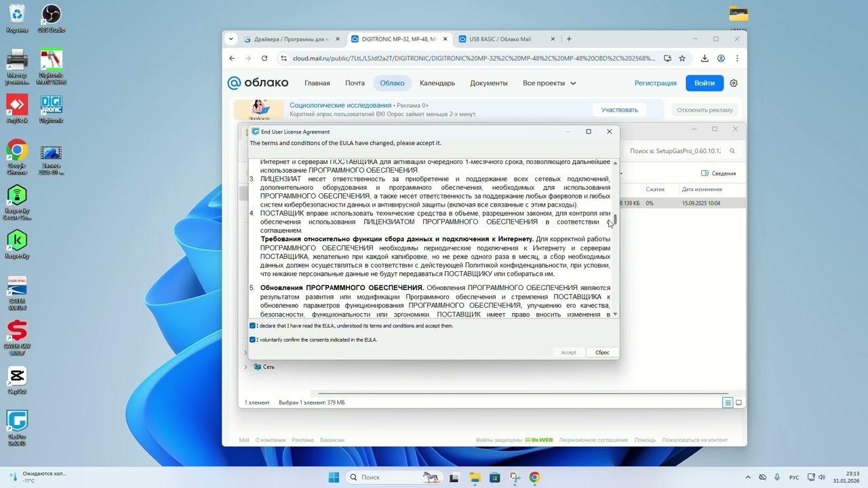Launch the OBS Studio desktop shortcut
The image size is (868, 488).
coord(51,18)
